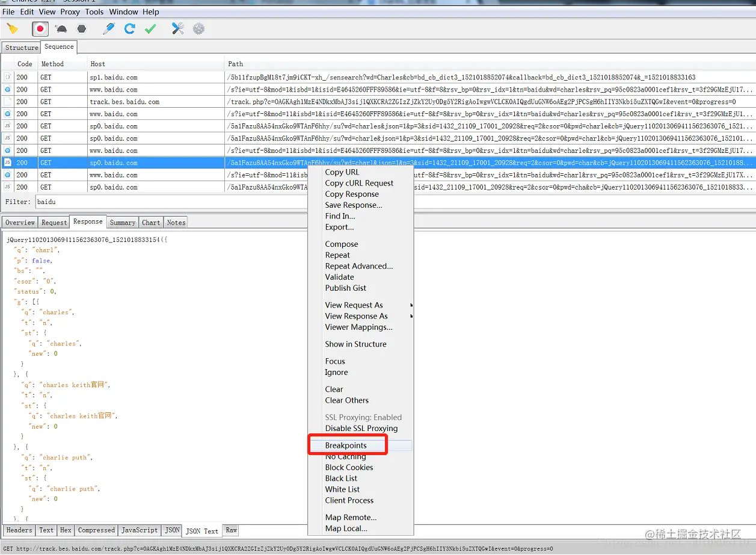Open the View menu
756x555 pixels.
[48, 11]
